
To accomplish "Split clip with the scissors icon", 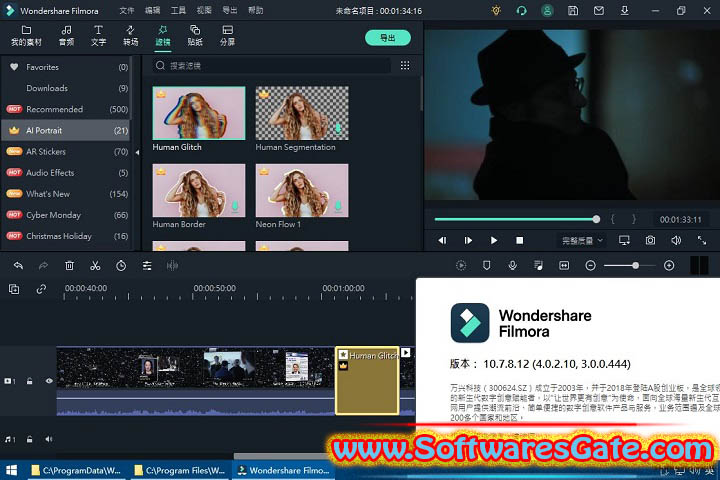I will pyautogui.click(x=95, y=265).
